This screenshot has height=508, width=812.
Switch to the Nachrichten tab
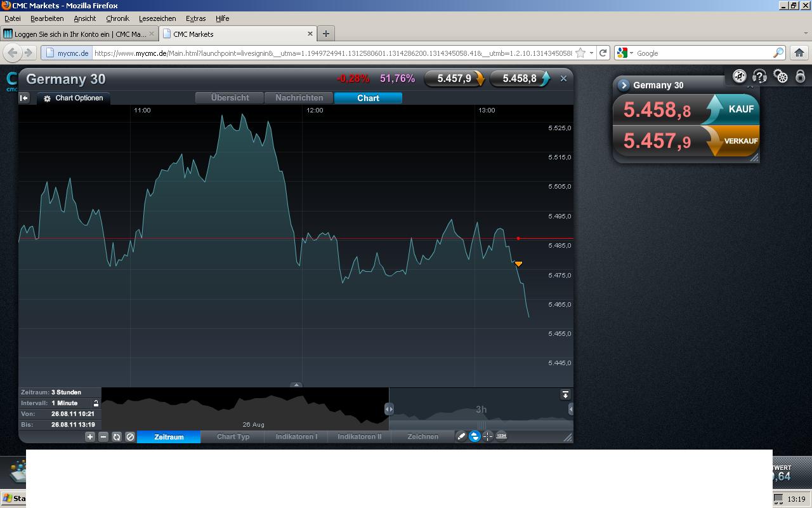click(x=299, y=98)
